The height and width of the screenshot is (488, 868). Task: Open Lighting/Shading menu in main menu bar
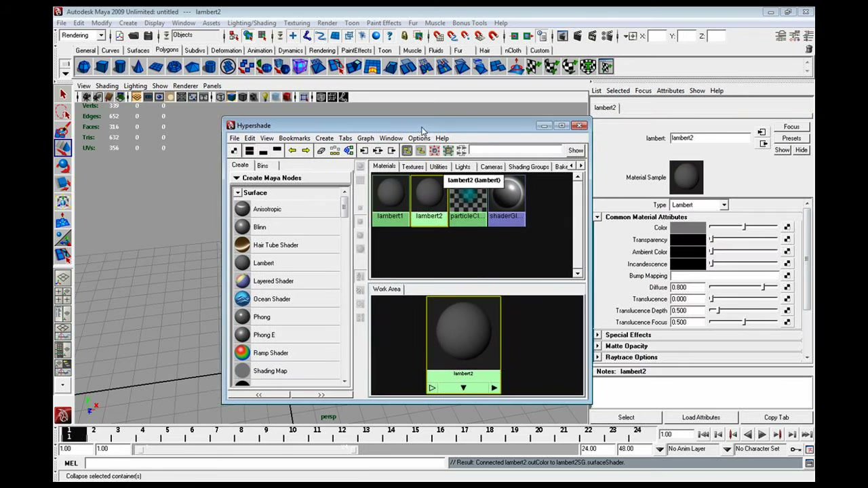252,23
